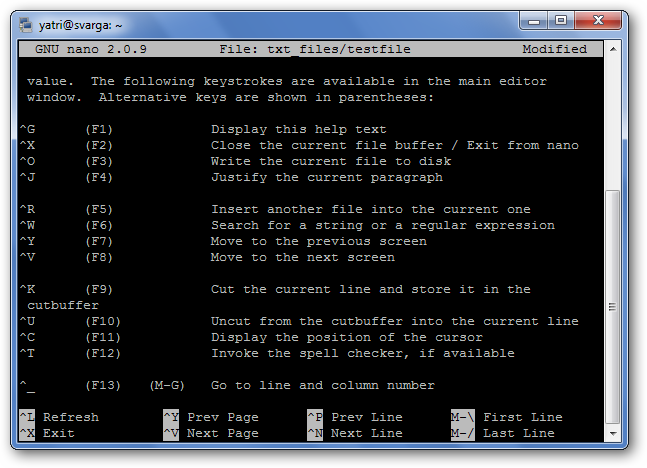647x468 pixels.
Task: Click the 'Go to line and column number' line
Action: coord(323,385)
